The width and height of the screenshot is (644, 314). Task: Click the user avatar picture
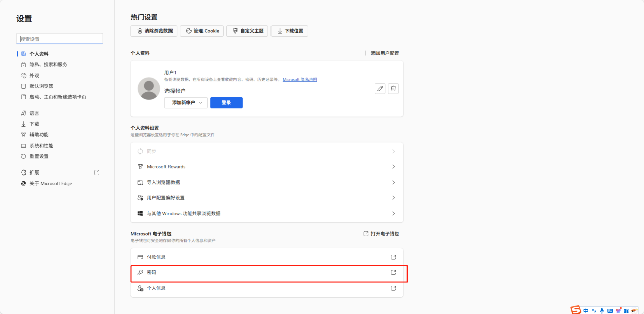(149, 89)
